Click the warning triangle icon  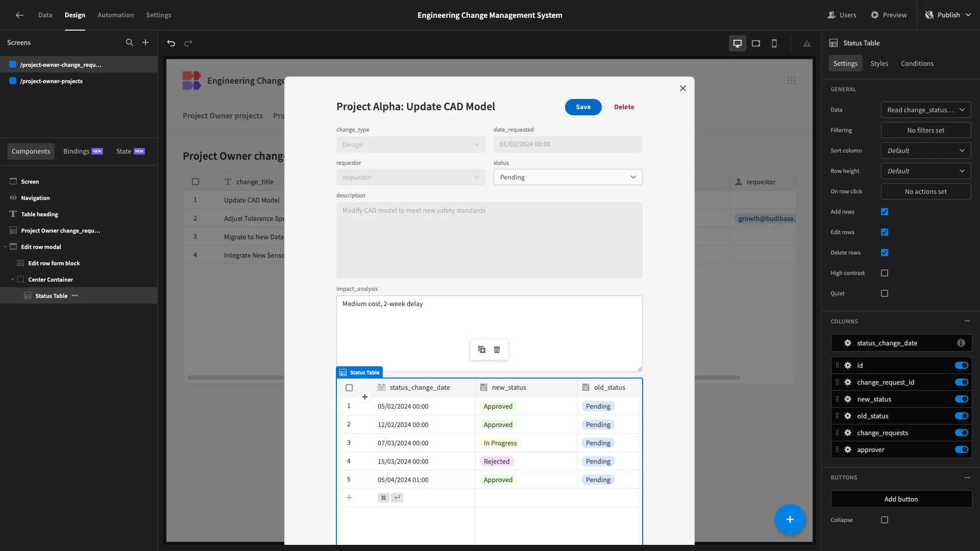click(807, 44)
